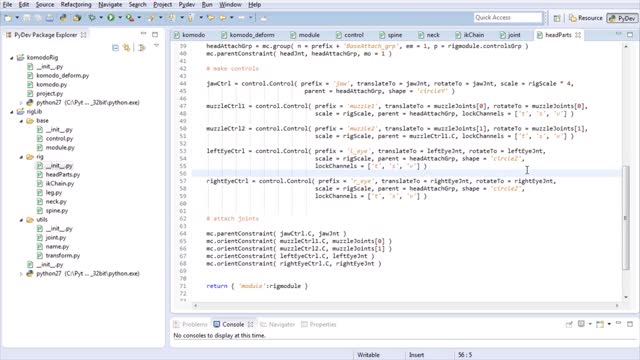The width and height of the screenshot is (640, 360).
Task: Switch to the Resource perspective
Action: 586,18
